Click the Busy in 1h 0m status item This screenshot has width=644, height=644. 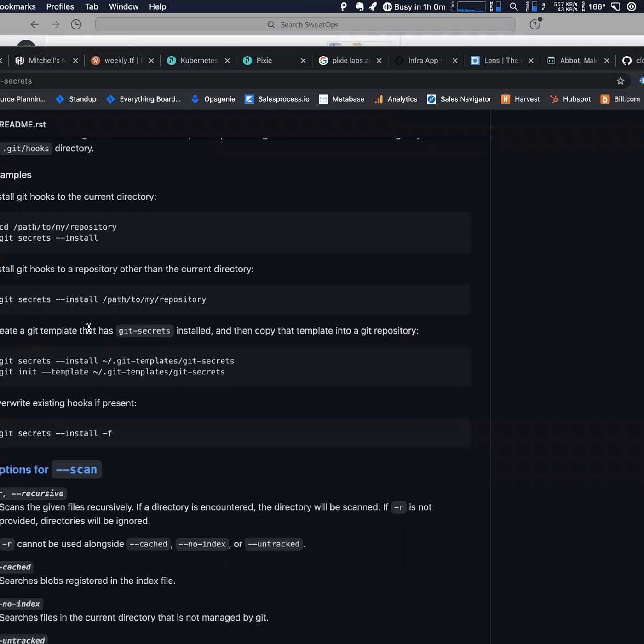coord(414,6)
